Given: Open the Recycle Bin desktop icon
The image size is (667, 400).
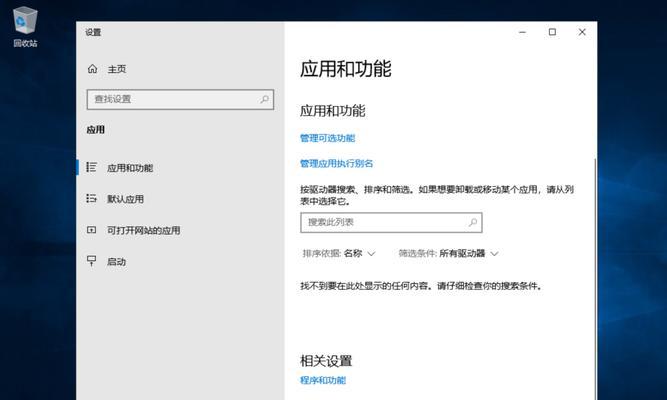Looking at the screenshot, I should pyautogui.click(x=25, y=26).
